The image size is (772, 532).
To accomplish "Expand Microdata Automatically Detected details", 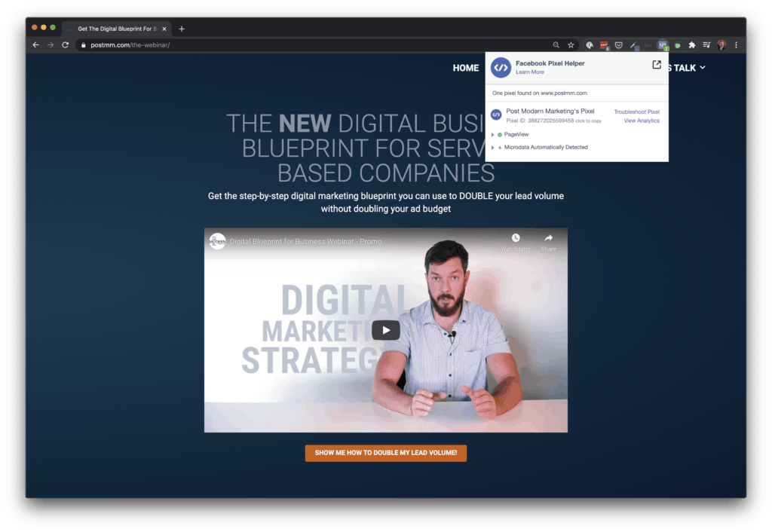I will (492, 147).
